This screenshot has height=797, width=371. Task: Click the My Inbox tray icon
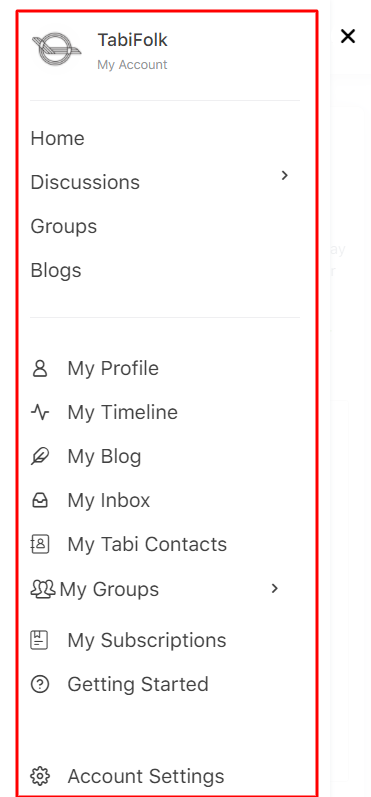tap(40, 501)
